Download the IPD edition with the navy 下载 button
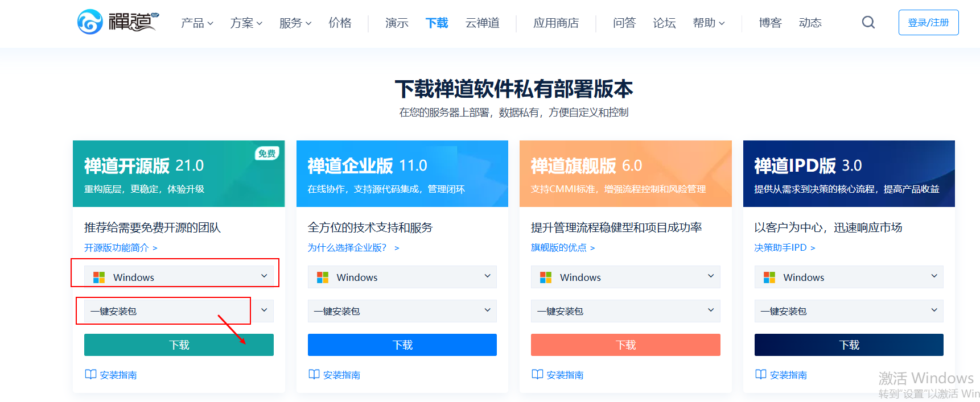Screen dimensions: 980x402 tap(849, 345)
